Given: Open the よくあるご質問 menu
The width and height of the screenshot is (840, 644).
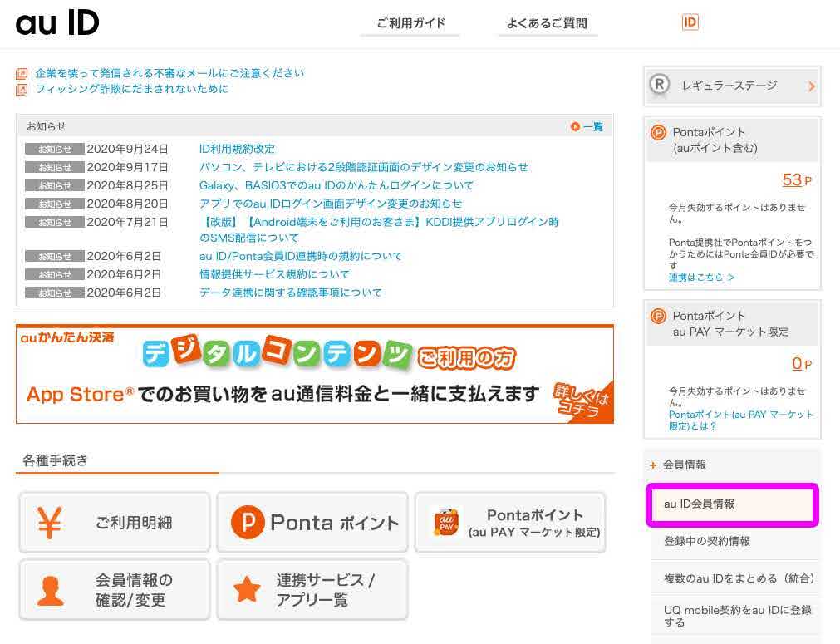Looking at the screenshot, I should tap(547, 23).
